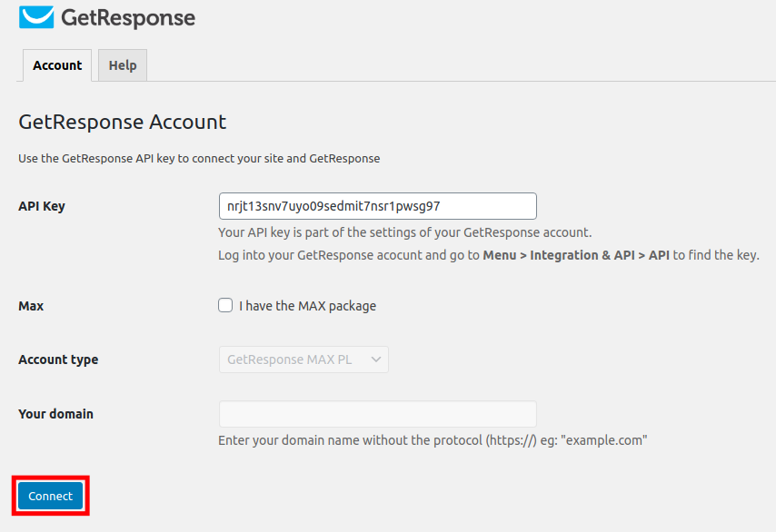The width and height of the screenshot is (776, 532).
Task: Open the Help tab
Action: (123, 65)
